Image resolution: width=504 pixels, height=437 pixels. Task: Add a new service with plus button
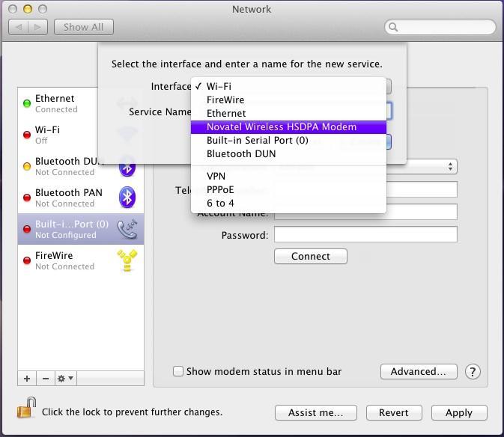pyautogui.click(x=27, y=379)
